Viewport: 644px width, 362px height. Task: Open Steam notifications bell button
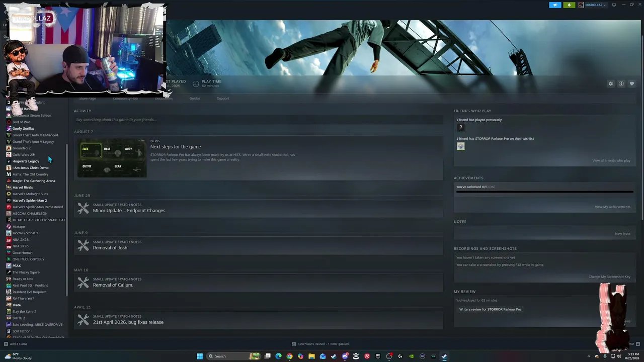point(569,5)
